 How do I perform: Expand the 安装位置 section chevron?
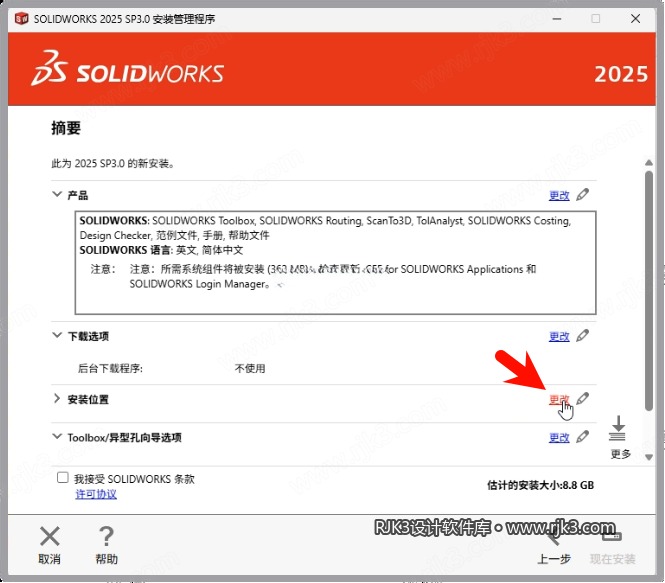(57, 398)
